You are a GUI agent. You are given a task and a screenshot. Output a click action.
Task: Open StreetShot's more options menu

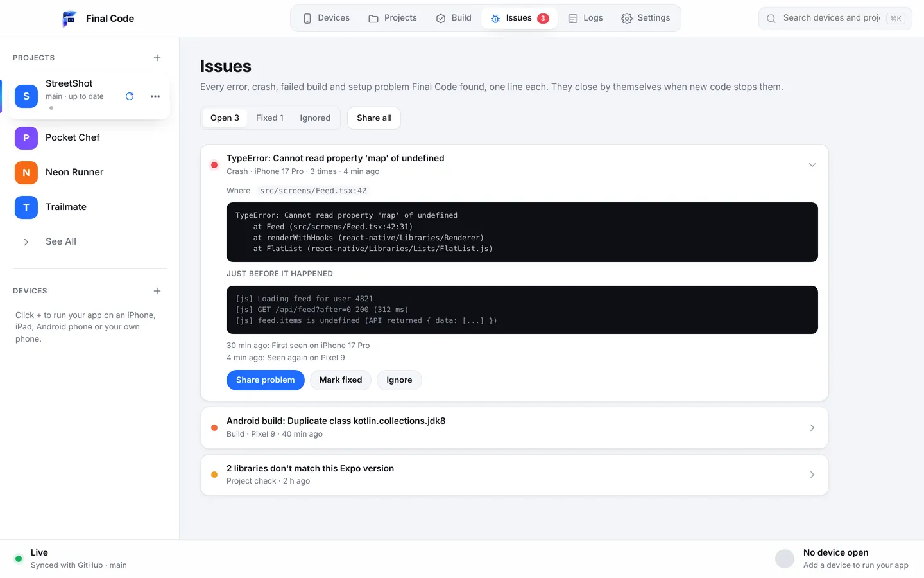(155, 96)
